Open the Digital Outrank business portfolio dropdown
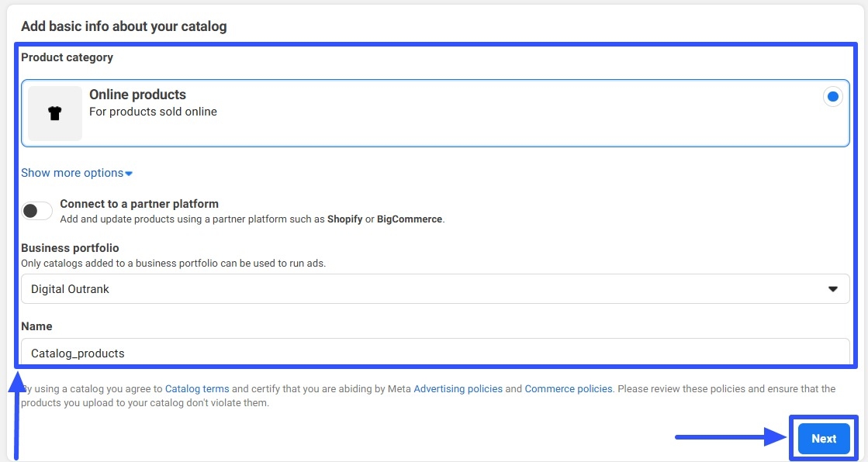This screenshot has height=462, width=868. pyautogui.click(x=434, y=289)
